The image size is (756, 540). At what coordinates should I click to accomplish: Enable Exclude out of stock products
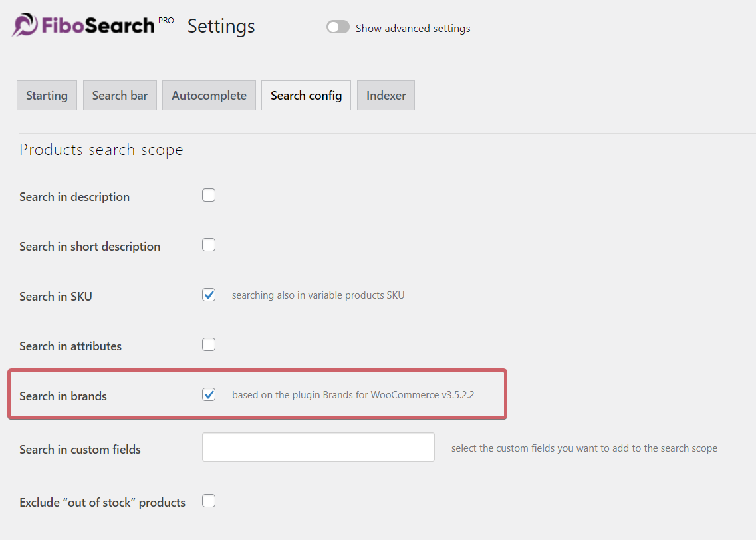pyautogui.click(x=208, y=501)
